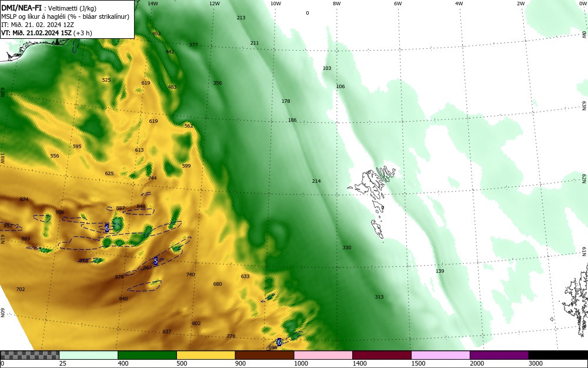Choose the lilac 1500–2000 legend swatch

click(440, 355)
